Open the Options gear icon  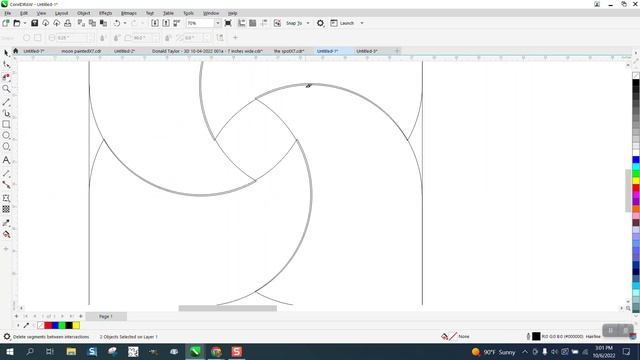[x=320, y=23]
